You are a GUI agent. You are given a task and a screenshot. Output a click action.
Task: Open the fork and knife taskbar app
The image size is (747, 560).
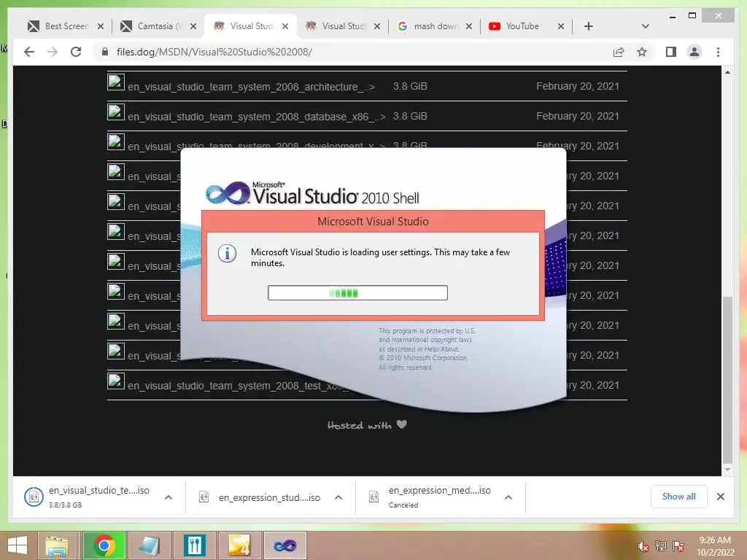coord(194,545)
